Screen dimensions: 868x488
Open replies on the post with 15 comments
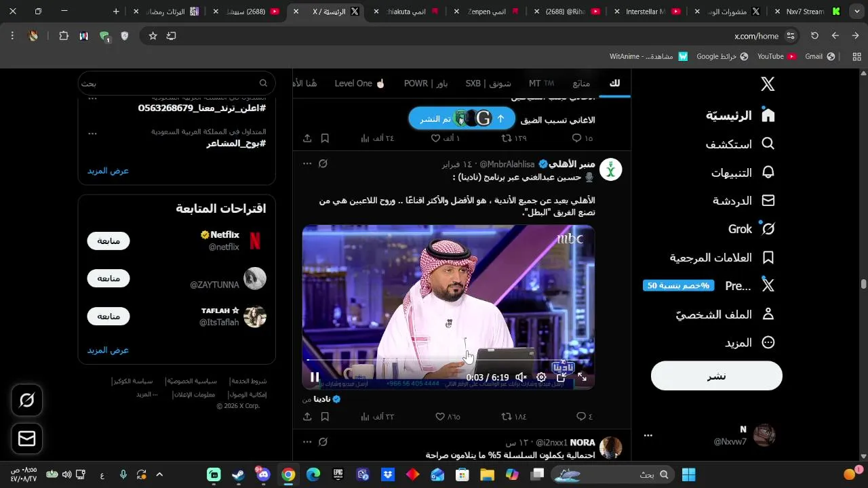577,138
